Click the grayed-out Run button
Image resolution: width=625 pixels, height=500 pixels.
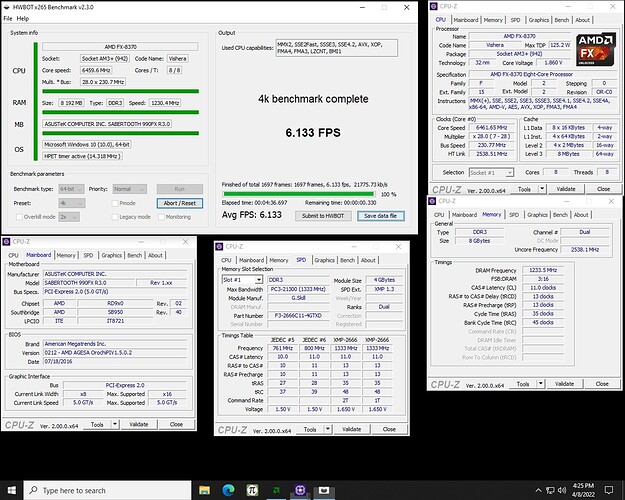[x=180, y=189]
